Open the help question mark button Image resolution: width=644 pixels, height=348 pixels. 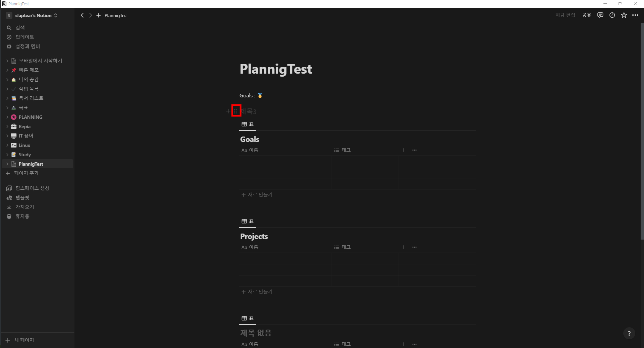point(629,333)
